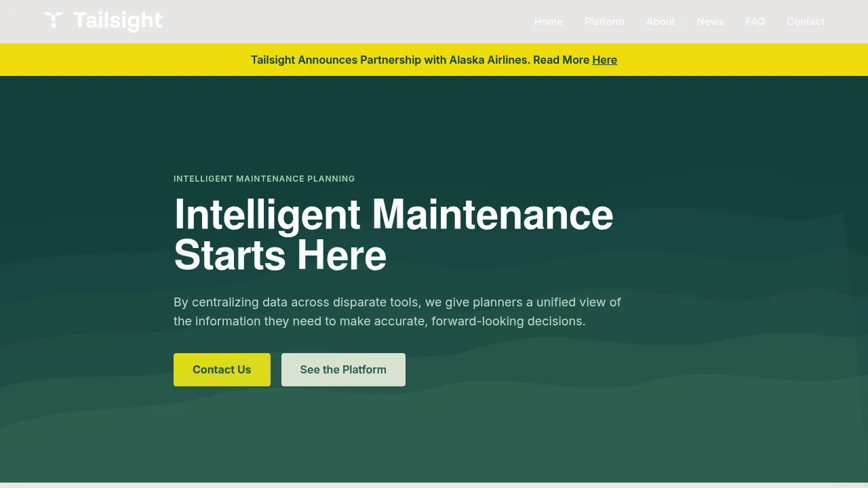
Task: Click the yellow Contact Us button
Action: [x=222, y=369]
